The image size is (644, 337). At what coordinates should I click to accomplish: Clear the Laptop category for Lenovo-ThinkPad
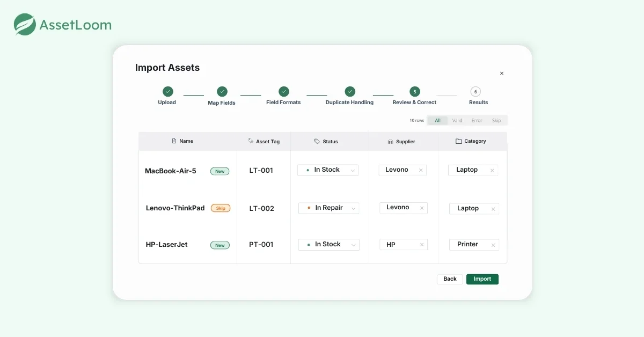click(493, 209)
